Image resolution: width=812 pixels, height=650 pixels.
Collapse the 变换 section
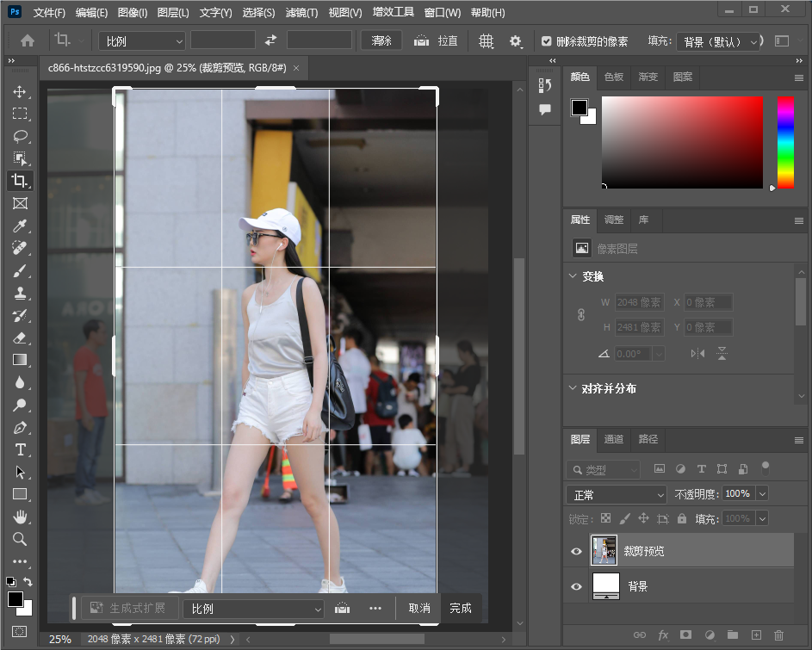tap(573, 276)
